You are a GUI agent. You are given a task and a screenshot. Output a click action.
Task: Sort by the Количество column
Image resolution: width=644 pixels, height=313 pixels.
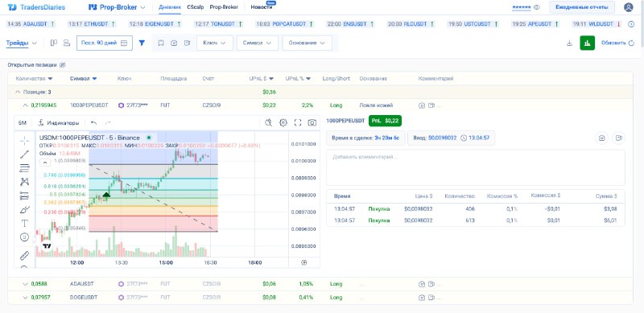pos(34,79)
